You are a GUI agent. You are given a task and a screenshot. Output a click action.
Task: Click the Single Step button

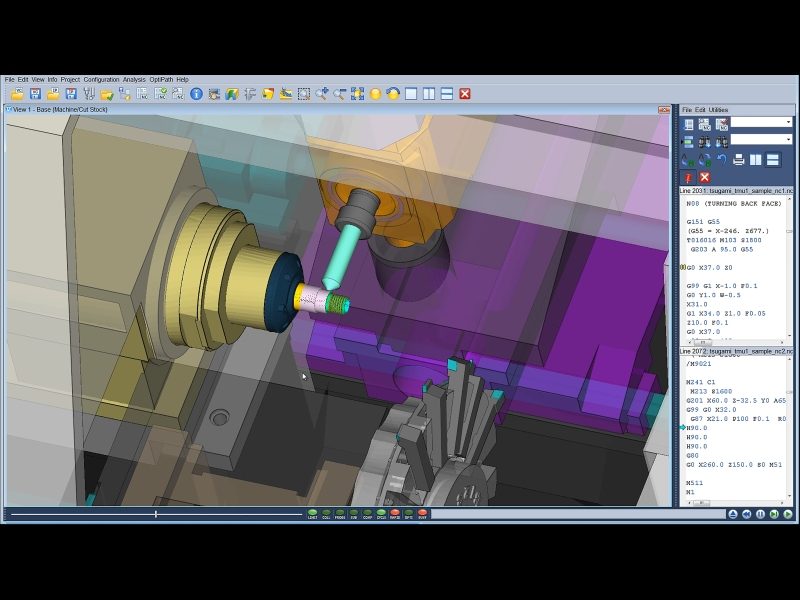774,514
